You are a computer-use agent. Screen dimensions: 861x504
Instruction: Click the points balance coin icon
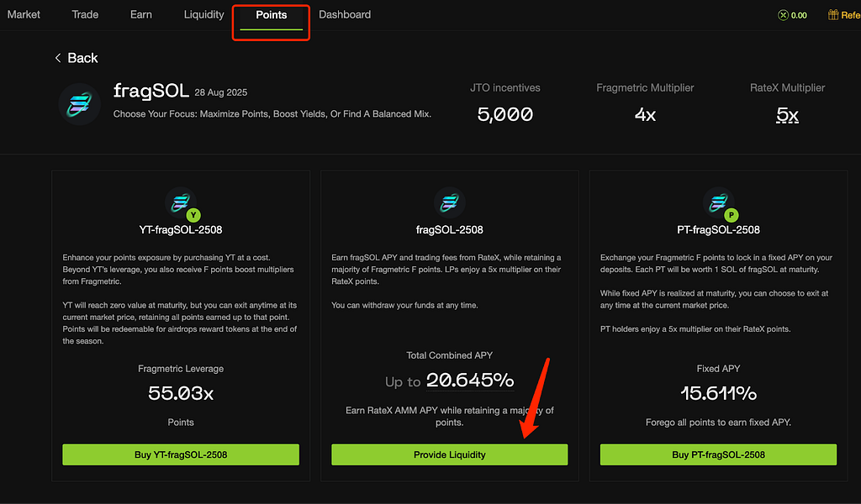(783, 15)
